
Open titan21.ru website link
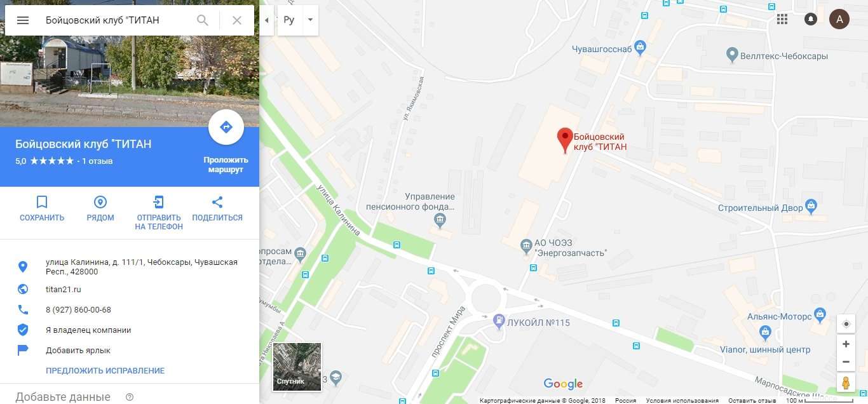[x=64, y=290]
